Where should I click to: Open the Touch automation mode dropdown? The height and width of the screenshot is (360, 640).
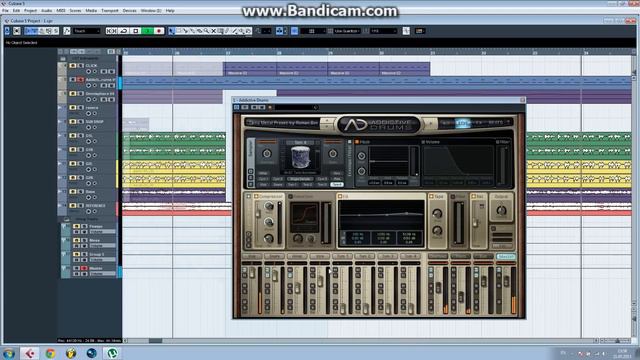click(x=87, y=31)
